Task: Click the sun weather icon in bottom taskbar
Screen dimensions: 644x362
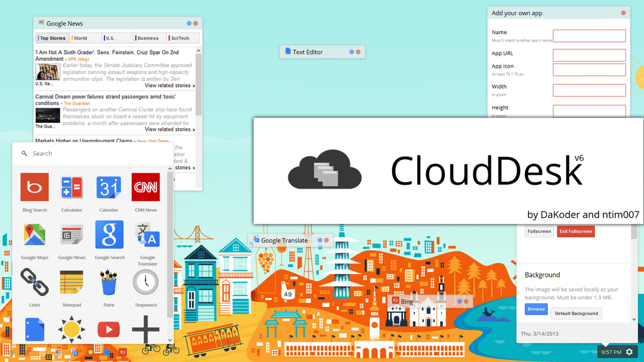Action: click(x=91, y=352)
